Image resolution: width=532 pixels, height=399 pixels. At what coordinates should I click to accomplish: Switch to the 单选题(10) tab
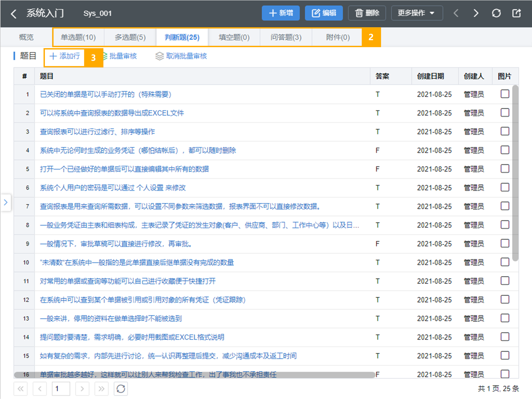click(78, 37)
